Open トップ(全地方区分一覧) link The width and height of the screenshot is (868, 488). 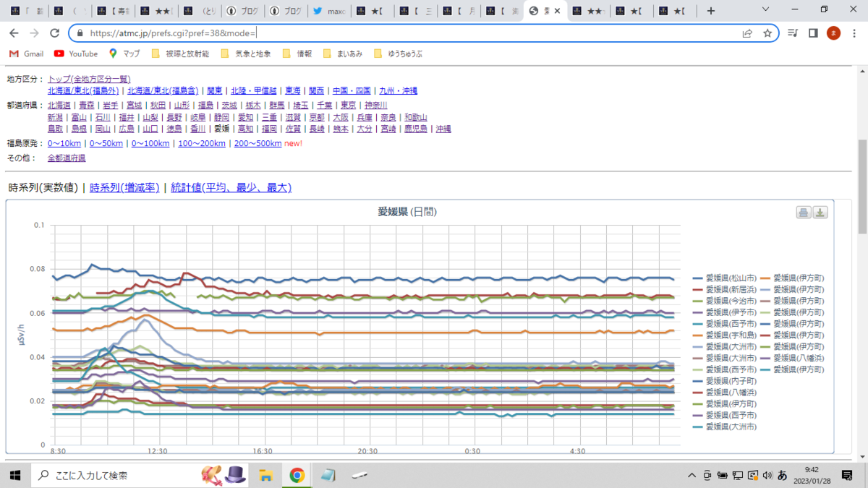89,79
